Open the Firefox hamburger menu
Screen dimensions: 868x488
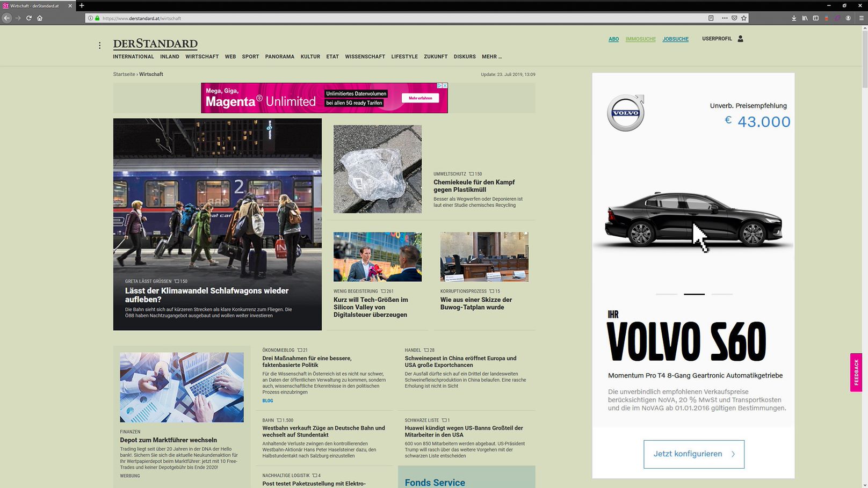pyautogui.click(x=861, y=18)
